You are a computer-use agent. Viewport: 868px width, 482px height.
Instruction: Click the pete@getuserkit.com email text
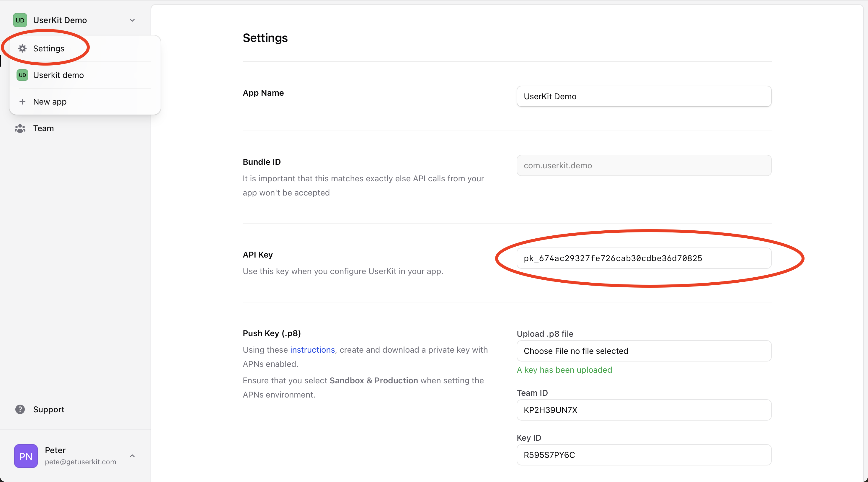(81, 462)
